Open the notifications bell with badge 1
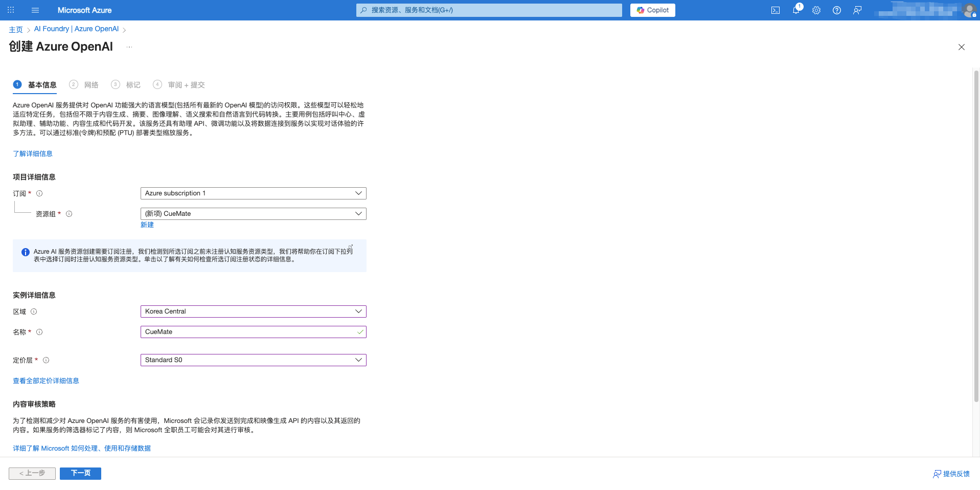This screenshot has height=490, width=980. click(x=796, y=10)
